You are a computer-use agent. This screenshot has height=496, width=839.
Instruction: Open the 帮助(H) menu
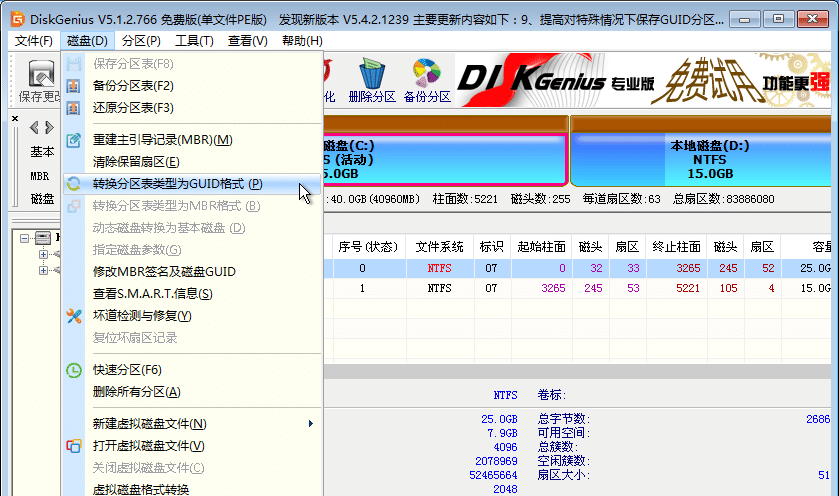pos(302,41)
